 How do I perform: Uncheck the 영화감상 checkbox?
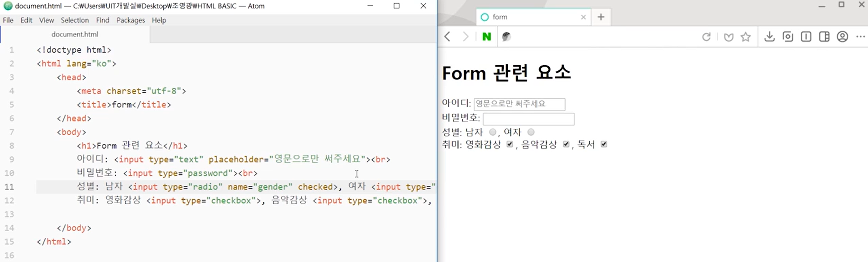point(510,144)
